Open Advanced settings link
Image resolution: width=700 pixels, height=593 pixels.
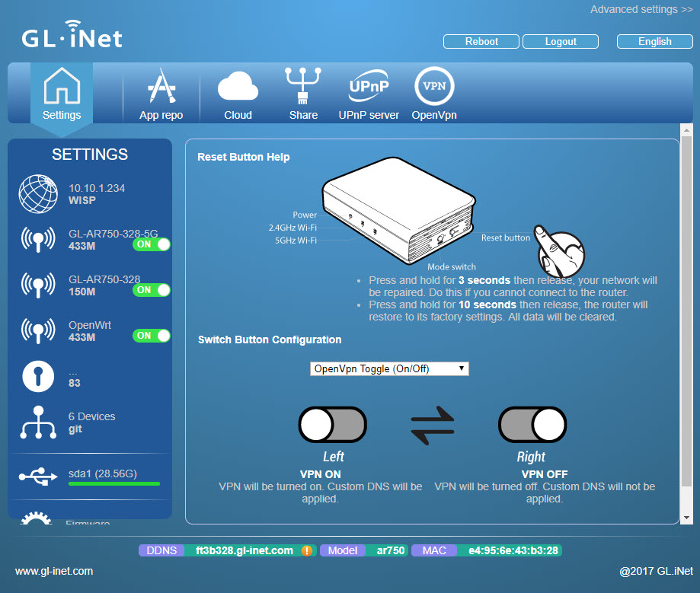pos(641,9)
